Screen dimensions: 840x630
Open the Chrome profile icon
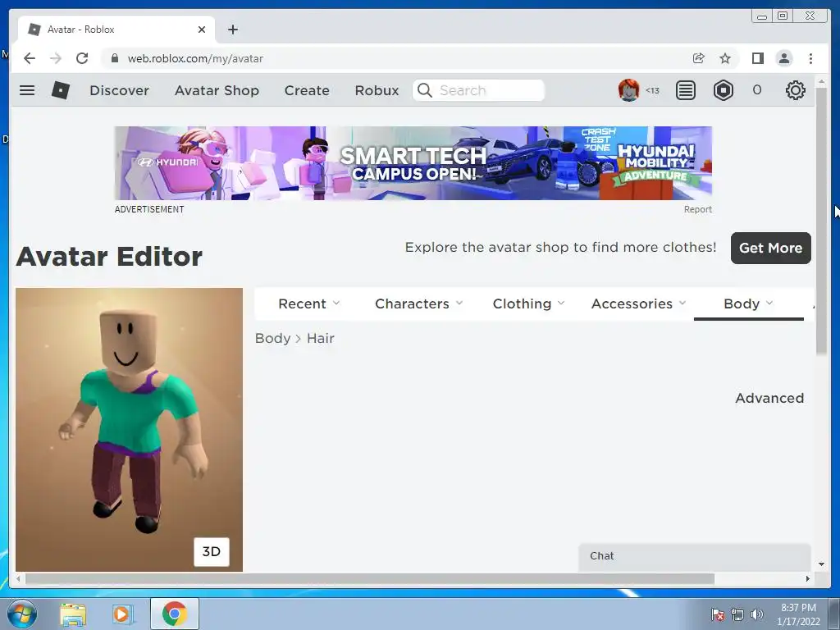pyautogui.click(x=783, y=58)
